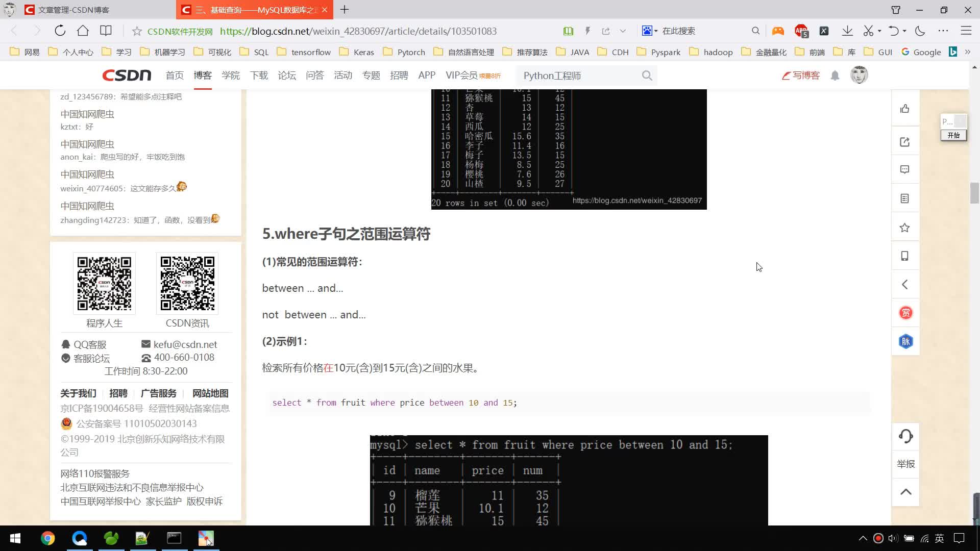Click the star favorite icon in the right sidebar
The image size is (980, 551).
[905, 228]
